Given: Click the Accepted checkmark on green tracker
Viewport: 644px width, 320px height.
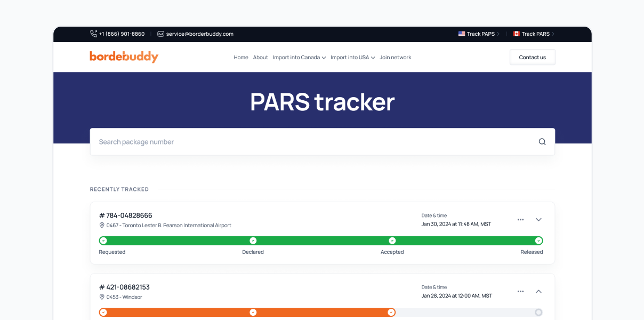Looking at the screenshot, I should 392,241.
